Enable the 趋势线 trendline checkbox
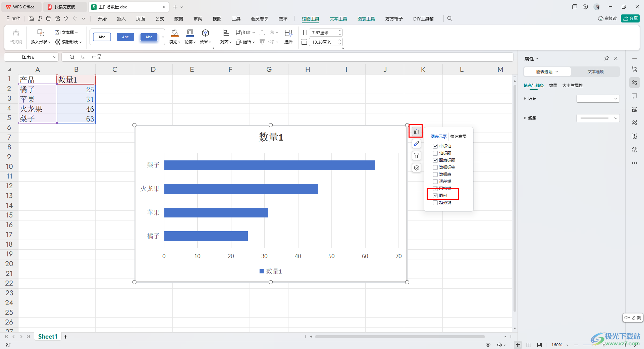The height and width of the screenshot is (349, 644). [x=435, y=203]
